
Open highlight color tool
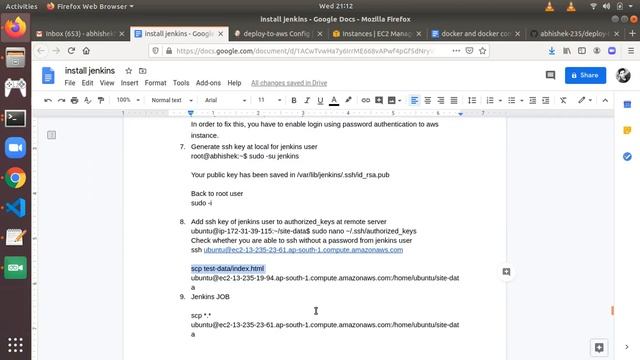click(348, 100)
